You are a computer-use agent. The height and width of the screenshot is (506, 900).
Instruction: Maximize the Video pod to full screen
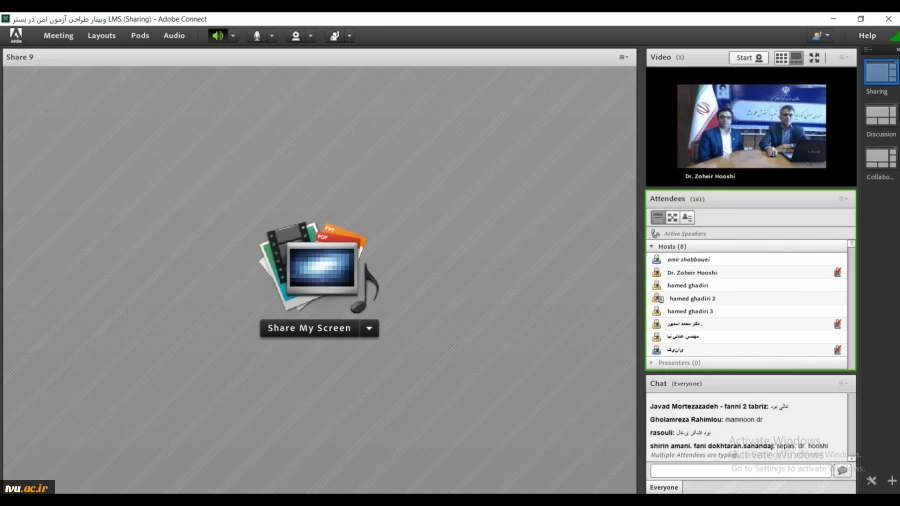[x=814, y=58]
